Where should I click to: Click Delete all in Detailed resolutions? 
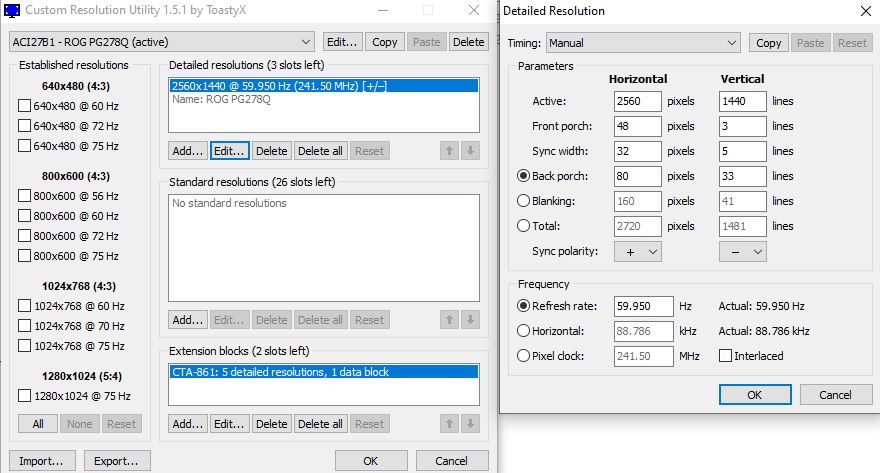[320, 151]
